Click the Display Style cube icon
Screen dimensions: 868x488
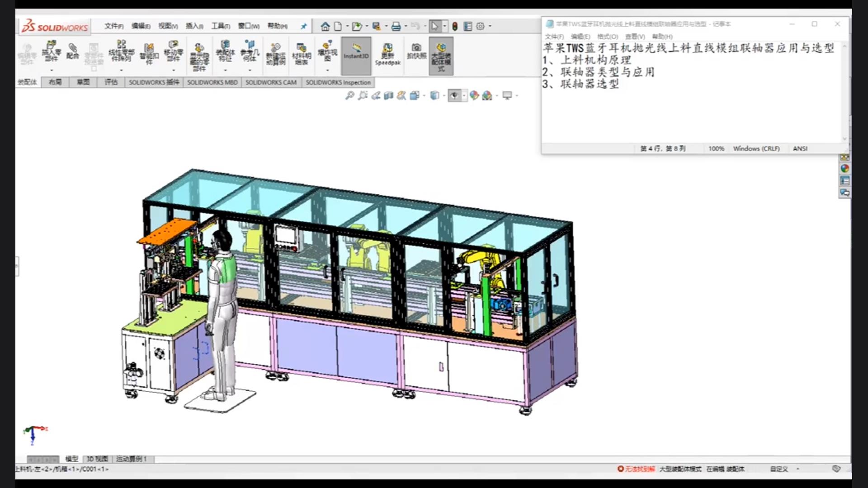[434, 95]
